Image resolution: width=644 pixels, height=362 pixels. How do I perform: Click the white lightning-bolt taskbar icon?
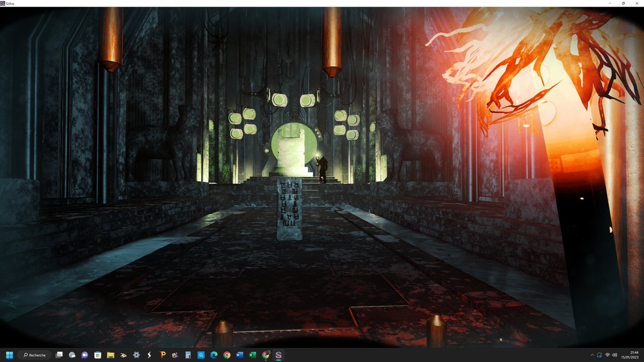point(149,355)
